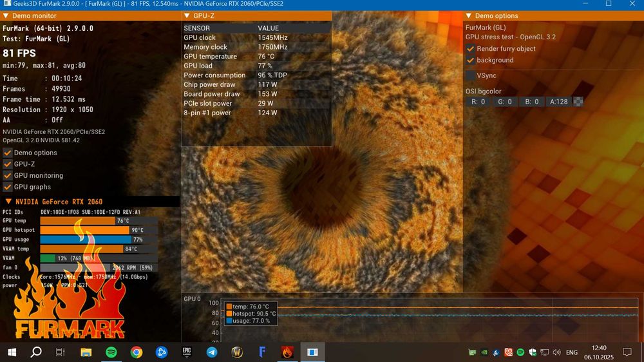Select the Power consumption sensor row

coord(256,75)
